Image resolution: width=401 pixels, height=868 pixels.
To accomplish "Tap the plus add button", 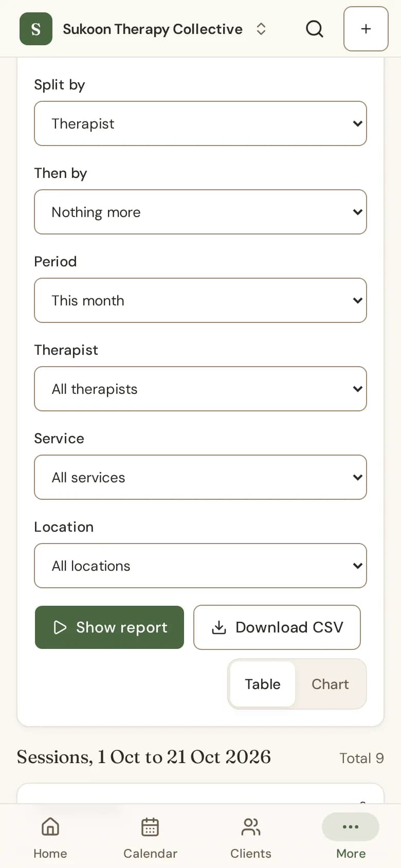I will [x=366, y=29].
